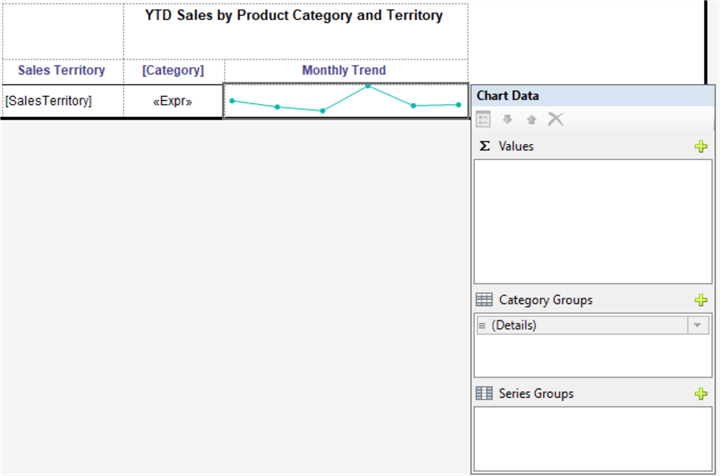
Task: Add a new Category Group
Action: click(x=701, y=300)
